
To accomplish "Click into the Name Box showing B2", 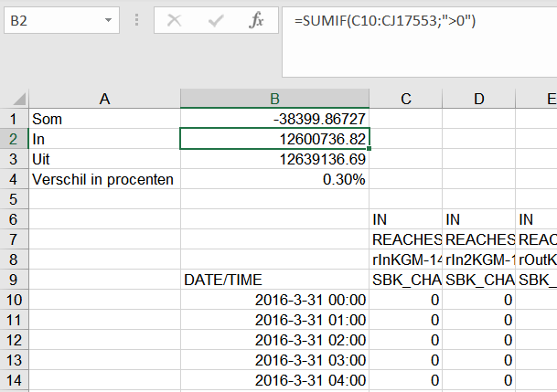I will pyautogui.click(x=50, y=20).
